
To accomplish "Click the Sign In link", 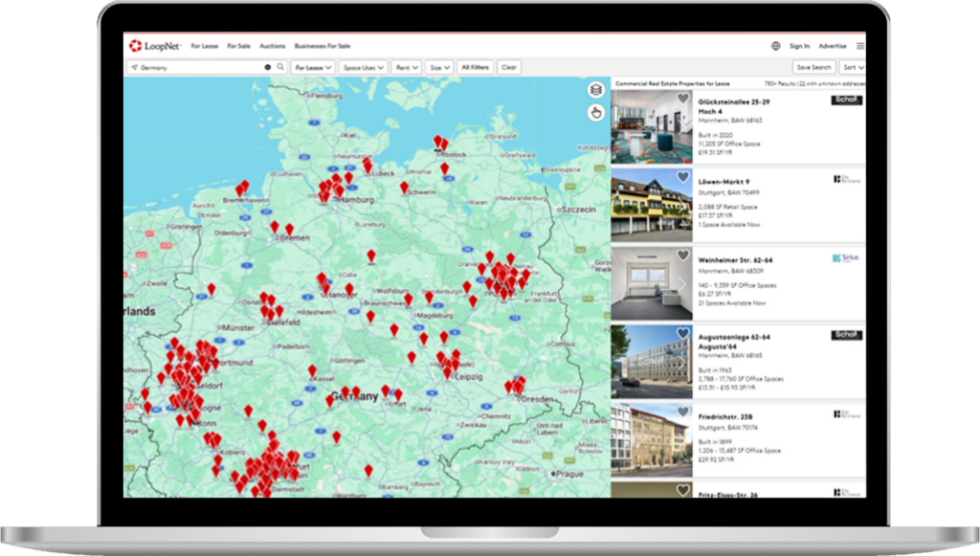I will tap(799, 46).
